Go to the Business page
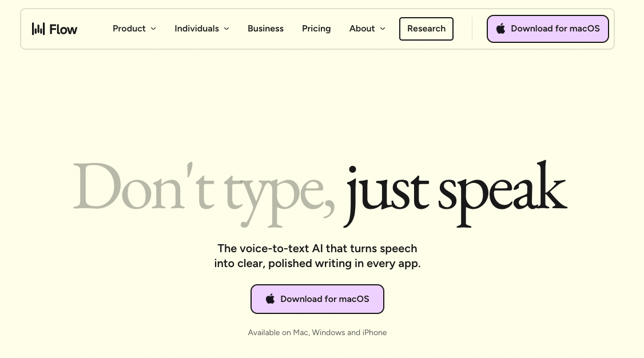 (265, 29)
